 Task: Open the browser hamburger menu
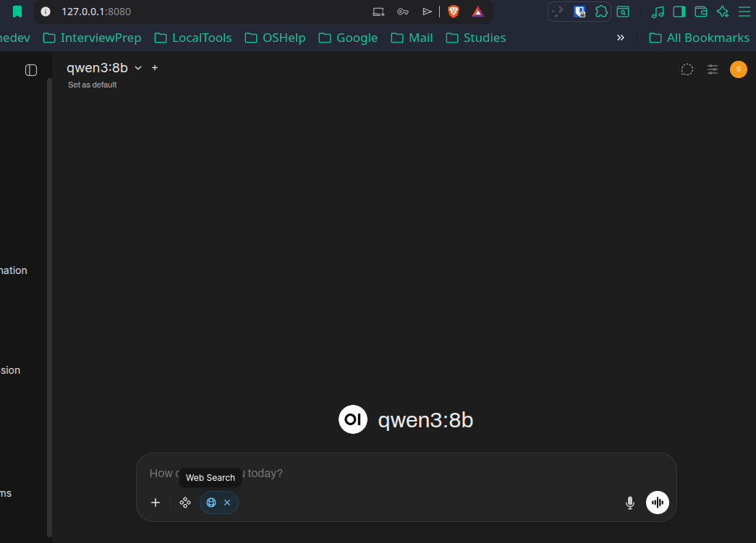click(744, 12)
